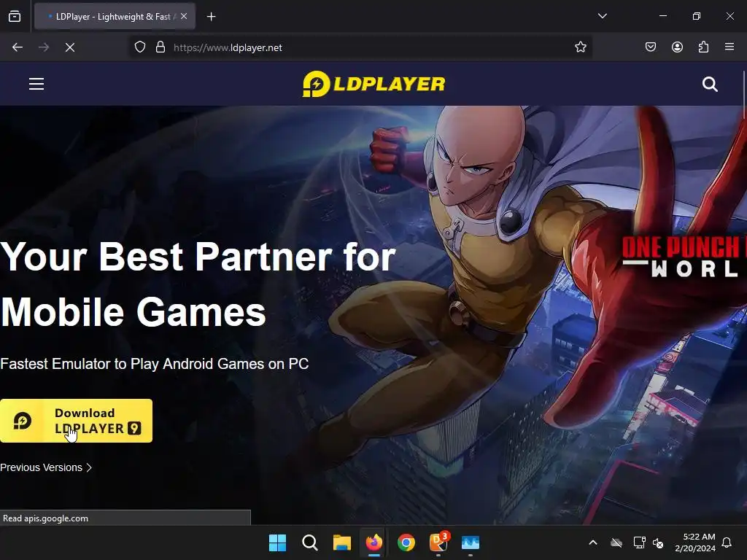Screen dimensions: 747x560
Task: Open File Explorer from taskbar
Action: pyautogui.click(x=342, y=542)
